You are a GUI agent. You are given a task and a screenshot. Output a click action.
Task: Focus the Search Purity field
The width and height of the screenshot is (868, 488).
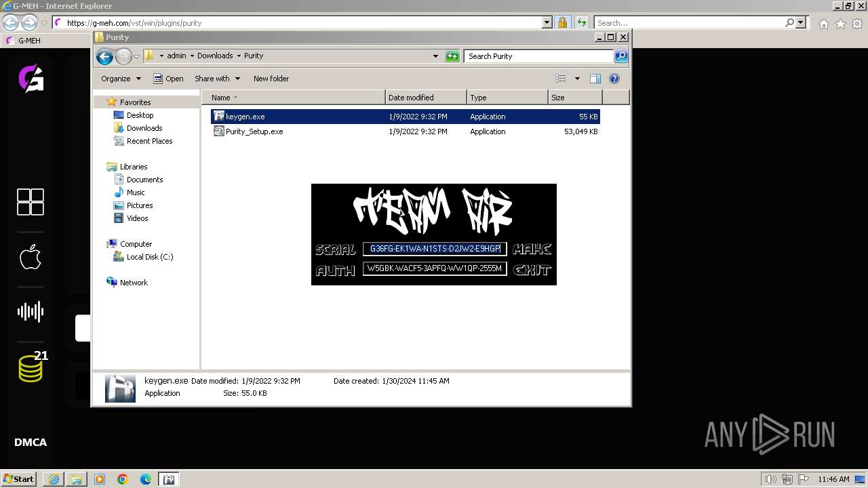tap(539, 56)
